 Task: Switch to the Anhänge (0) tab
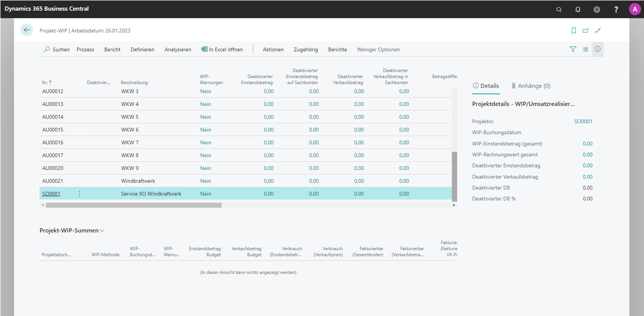click(531, 86)
